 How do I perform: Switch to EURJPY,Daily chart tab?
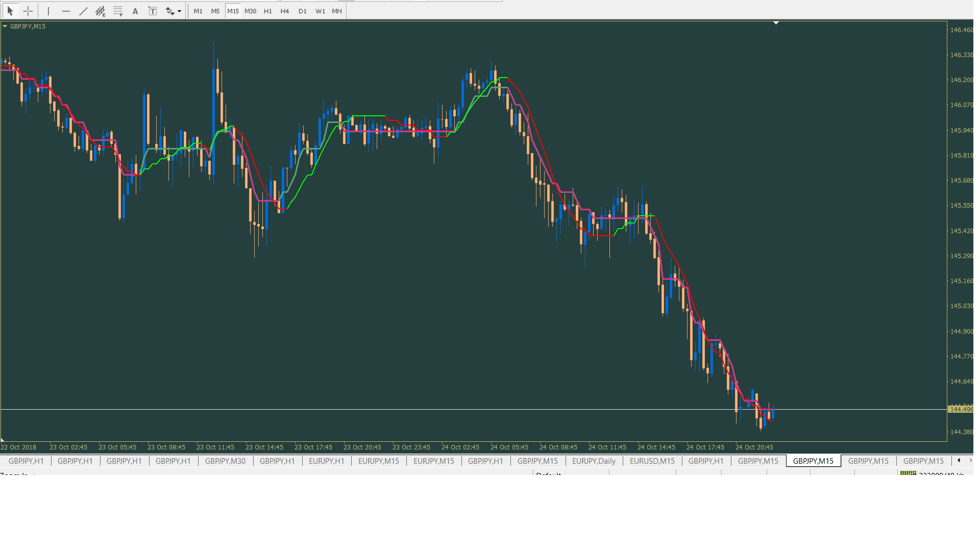tap(594, 461)
